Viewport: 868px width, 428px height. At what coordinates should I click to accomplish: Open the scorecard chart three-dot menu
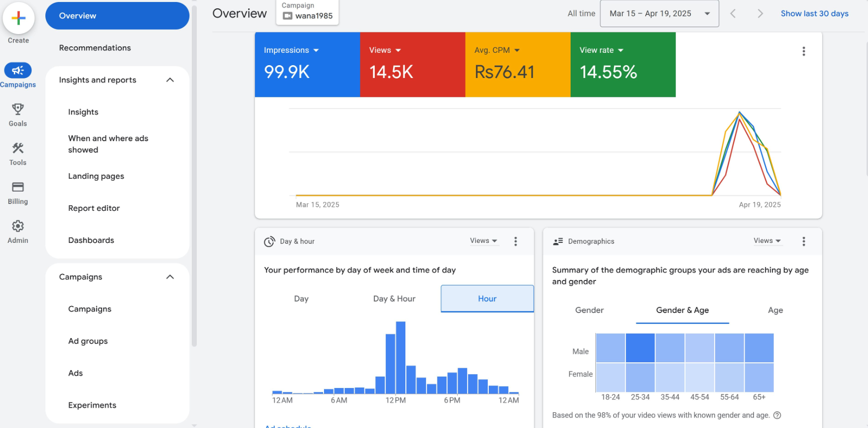(x=803, y=51)
